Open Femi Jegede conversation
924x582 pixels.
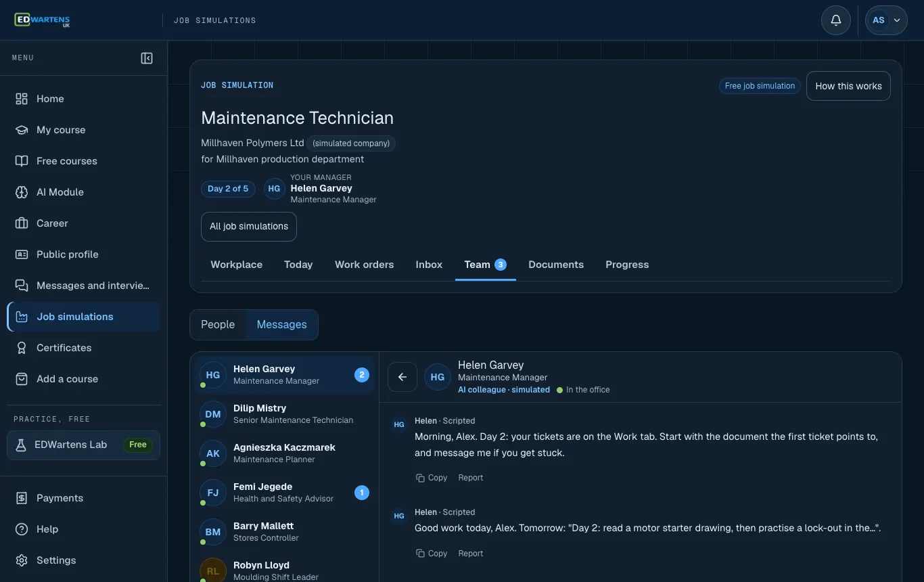[284, 493]
